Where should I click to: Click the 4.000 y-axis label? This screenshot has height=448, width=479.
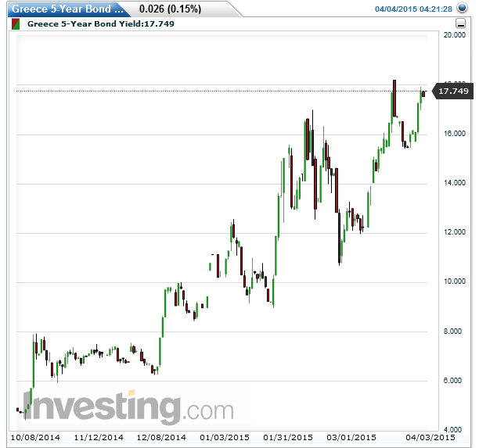452,430
